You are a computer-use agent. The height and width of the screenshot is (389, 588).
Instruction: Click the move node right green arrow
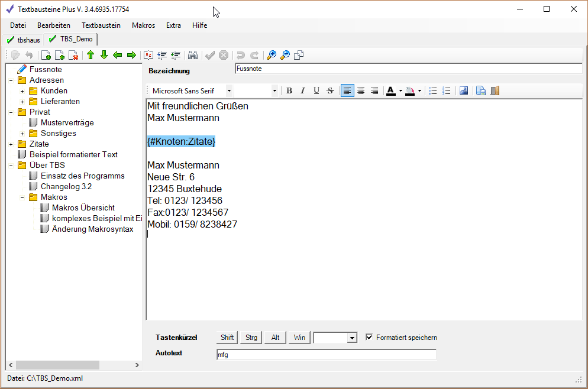tap(131, 55)
